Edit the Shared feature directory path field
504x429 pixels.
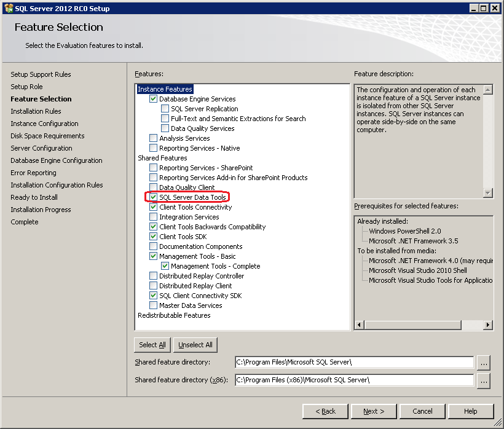point(354,362)
